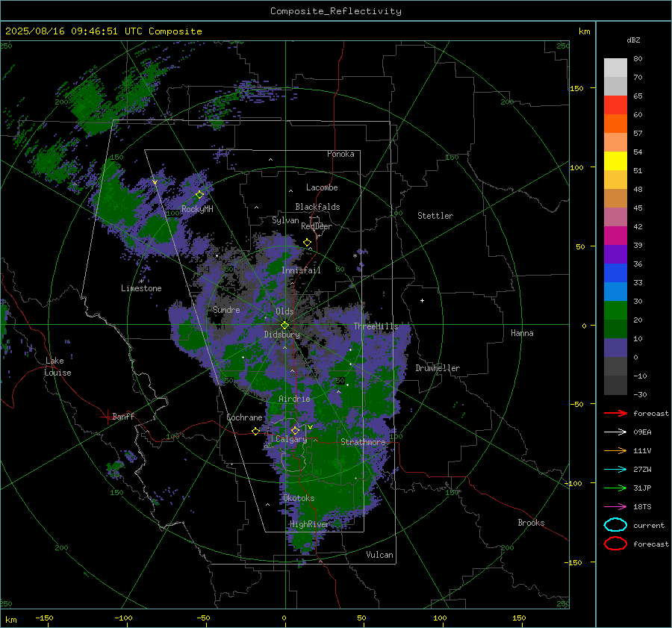The width and height of the screenshot is (672, 628).
Task: Click the Sylvan town label
Action: [x=285, y=220]
